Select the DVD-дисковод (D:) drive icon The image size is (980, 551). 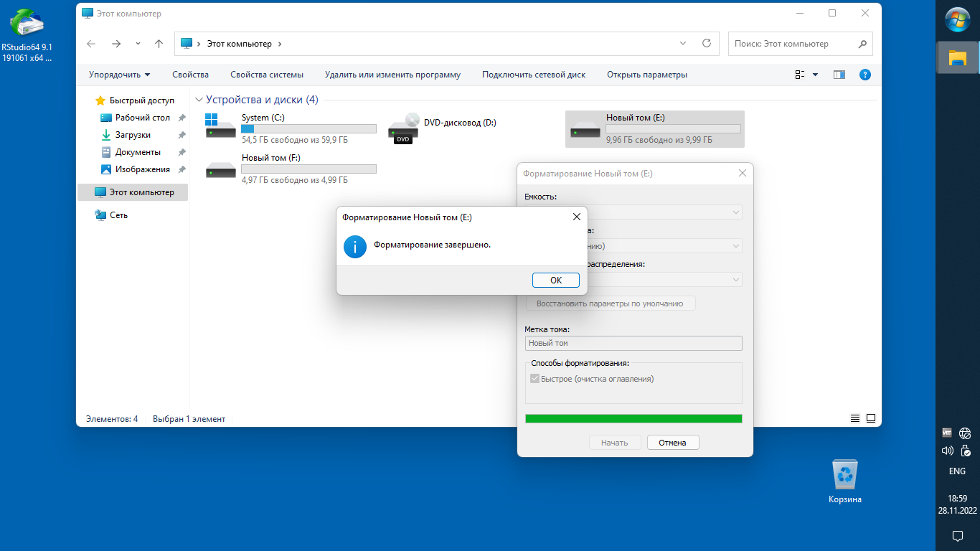coord(403,130)
